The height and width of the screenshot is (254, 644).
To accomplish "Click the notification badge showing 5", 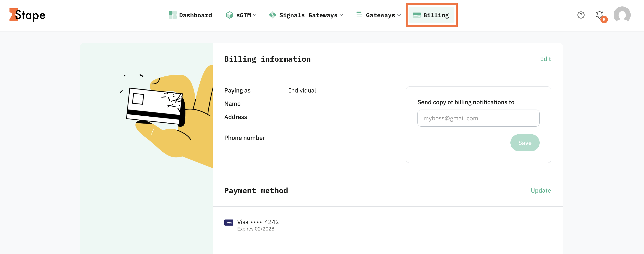I will point(604,20).
